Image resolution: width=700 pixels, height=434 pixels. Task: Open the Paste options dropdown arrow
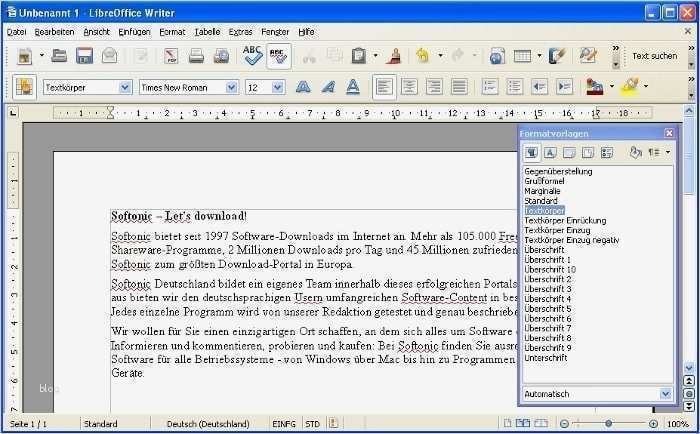click(375, 55)
